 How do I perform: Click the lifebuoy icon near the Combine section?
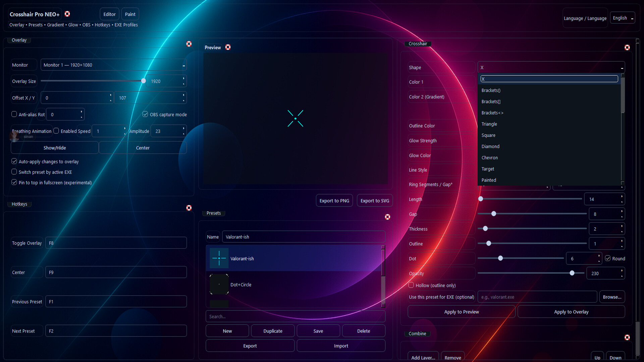(627, 338)
